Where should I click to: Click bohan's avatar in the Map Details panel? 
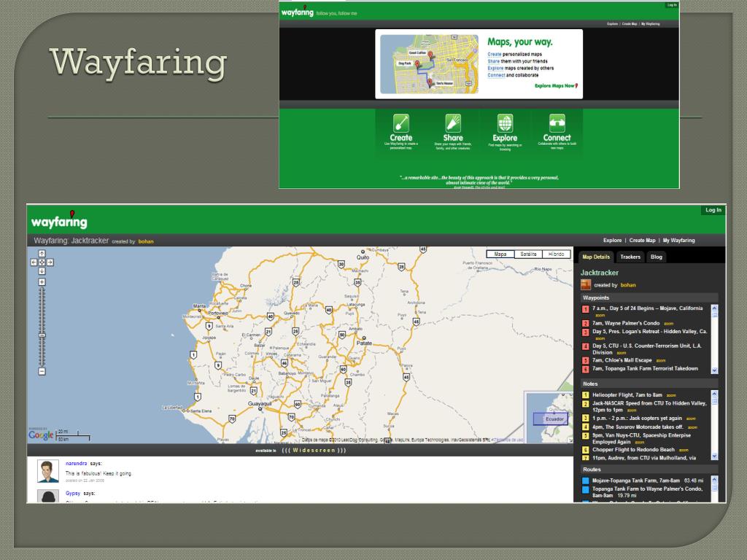[586, 285]
